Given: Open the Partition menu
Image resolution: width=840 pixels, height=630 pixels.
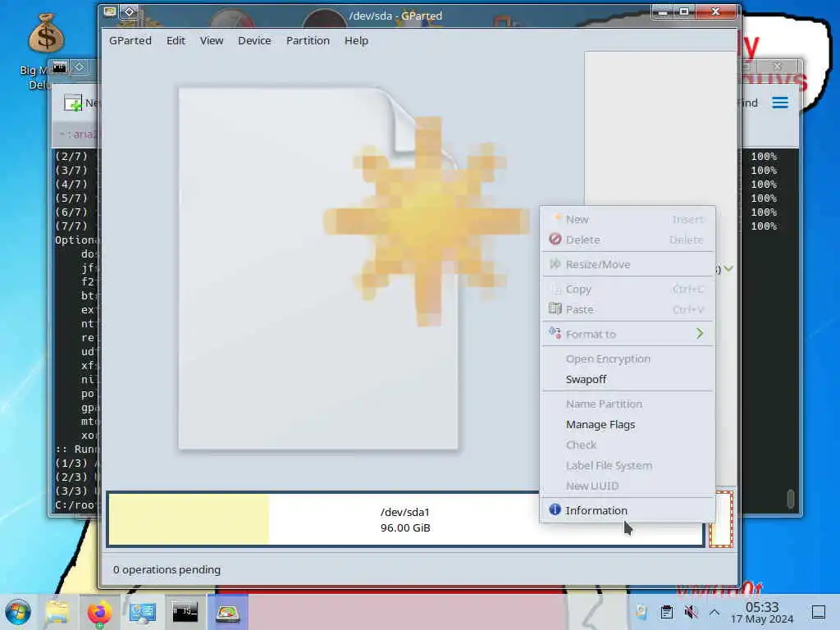Looking at the screenshot, I should pyautogui.click(x=308, y=41).
